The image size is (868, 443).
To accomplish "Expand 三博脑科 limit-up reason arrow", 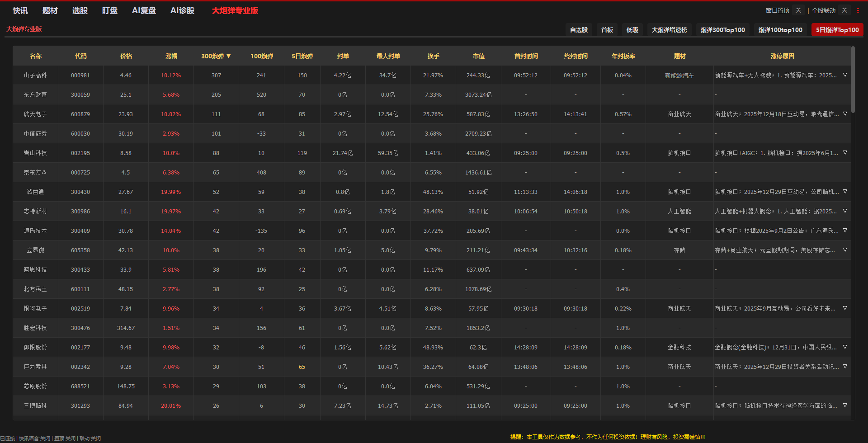I will coord(845,405).
